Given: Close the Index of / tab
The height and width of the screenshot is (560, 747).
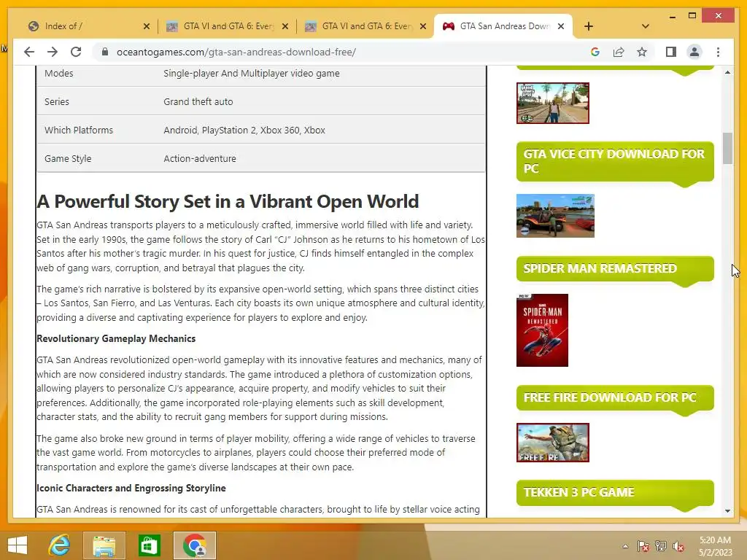Looking at the screenshot, I should tap(146, 26).
